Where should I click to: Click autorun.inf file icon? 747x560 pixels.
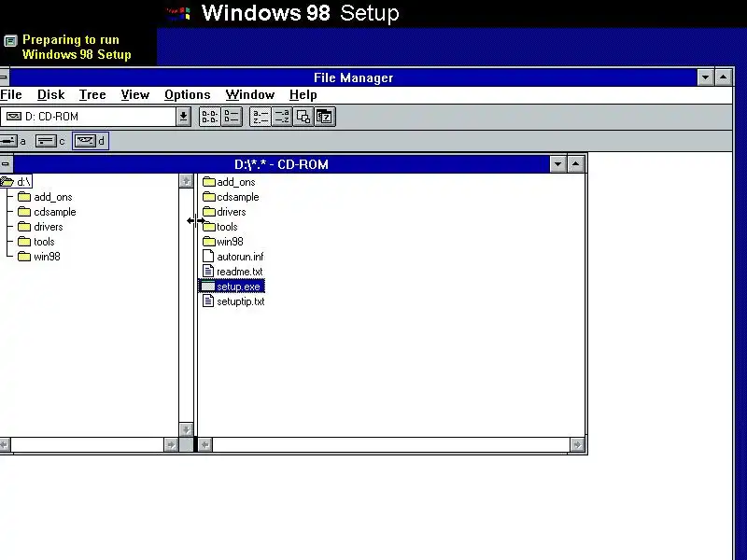(208, 256)
